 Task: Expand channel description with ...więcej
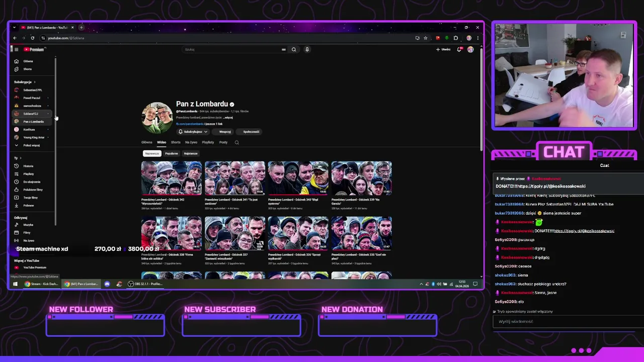point(228,118)
